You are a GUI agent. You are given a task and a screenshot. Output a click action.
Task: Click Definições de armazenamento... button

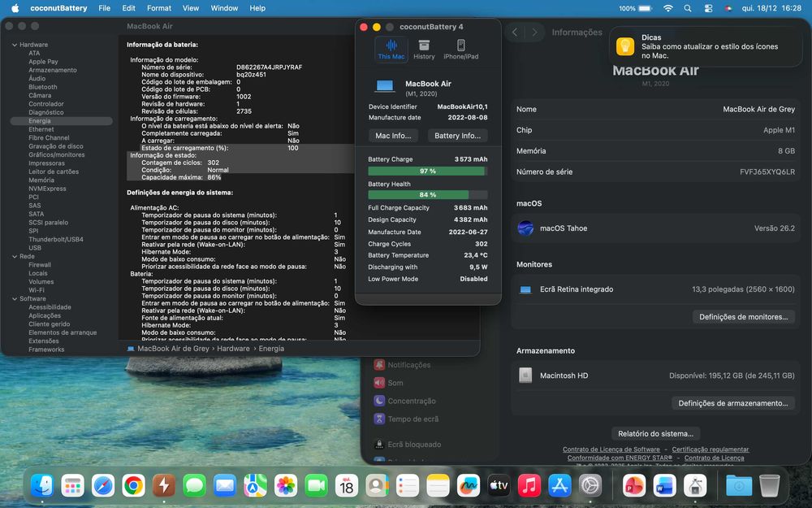click(732, 403)
